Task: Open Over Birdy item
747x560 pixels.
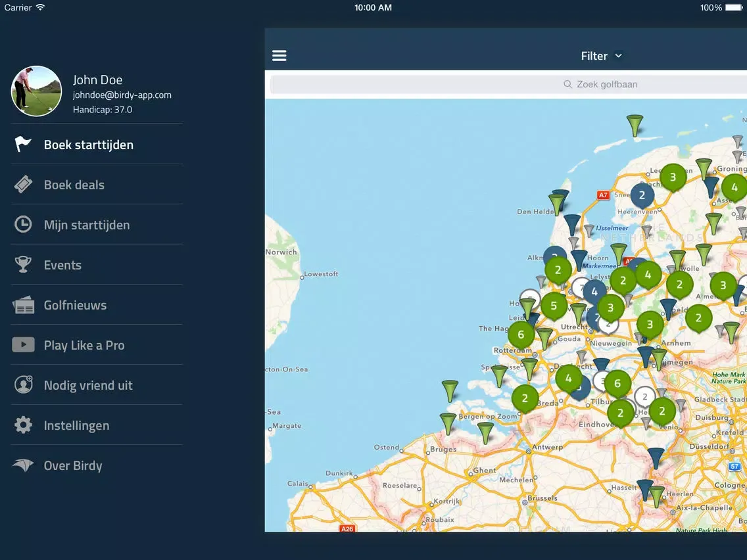Action: tap(97, 465)
